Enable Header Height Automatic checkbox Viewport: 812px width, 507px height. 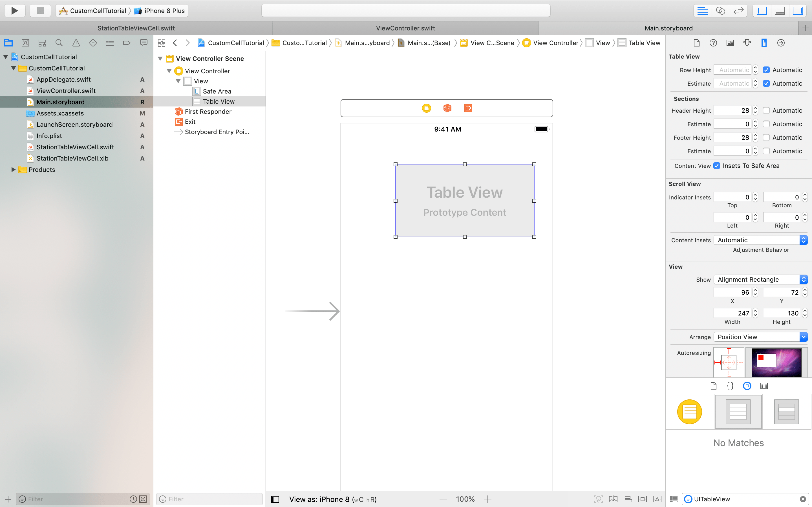click(766, 111)
